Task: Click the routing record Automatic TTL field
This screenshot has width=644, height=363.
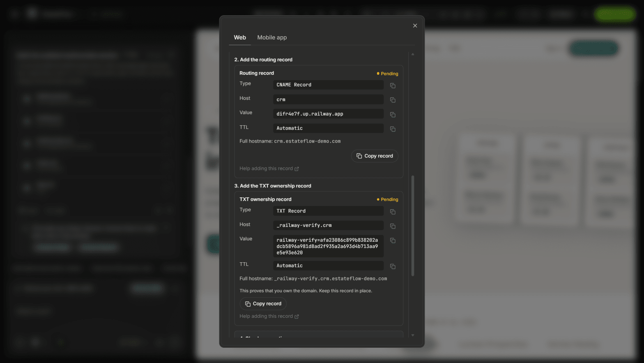Action: click(x=328, y=128)
